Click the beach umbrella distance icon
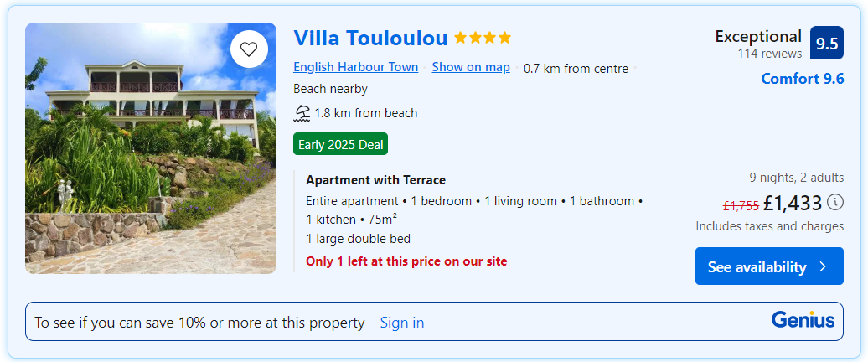 tap(302, 113)
